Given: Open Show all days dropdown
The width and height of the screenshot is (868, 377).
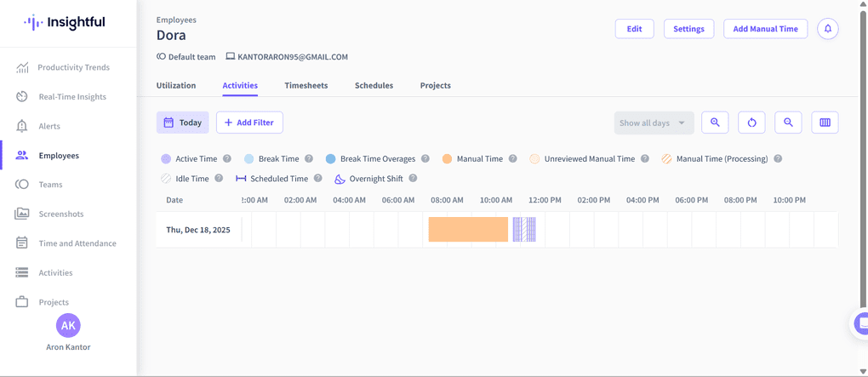Looking at the screenshot, I should coord(654,123).
